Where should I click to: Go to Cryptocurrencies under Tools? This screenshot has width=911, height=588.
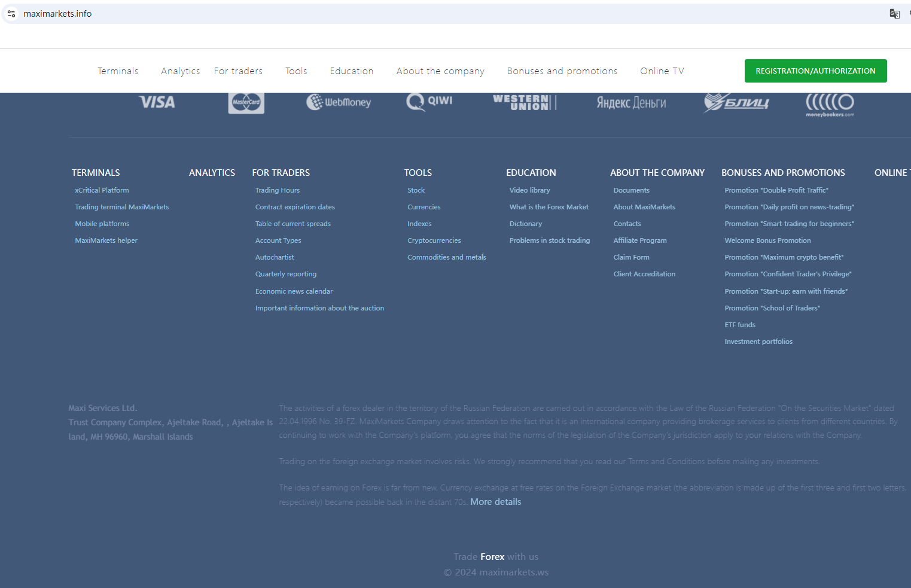tap(434, 240)
